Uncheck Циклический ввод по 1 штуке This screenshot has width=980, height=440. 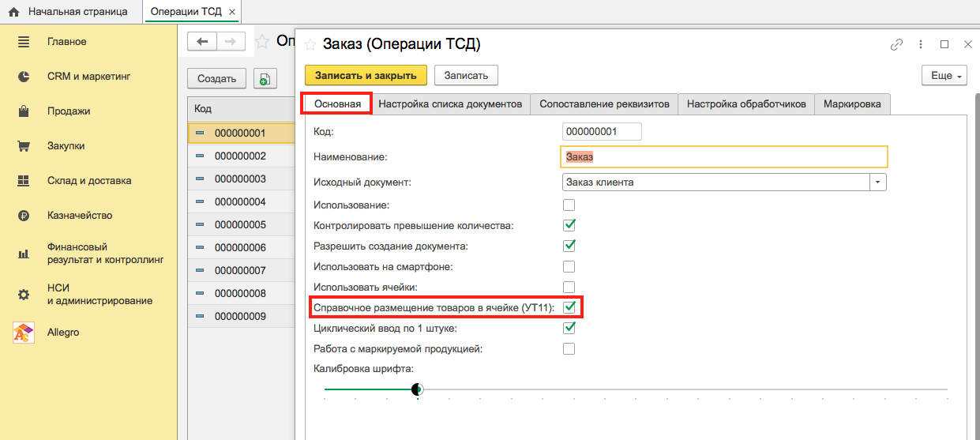click(x=569, y=328)
